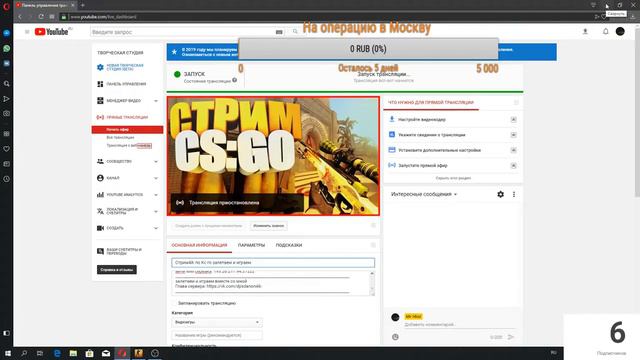
Task: Select the highlighted 'Начать эфир' sidebar item
Action: coord(127,130)
